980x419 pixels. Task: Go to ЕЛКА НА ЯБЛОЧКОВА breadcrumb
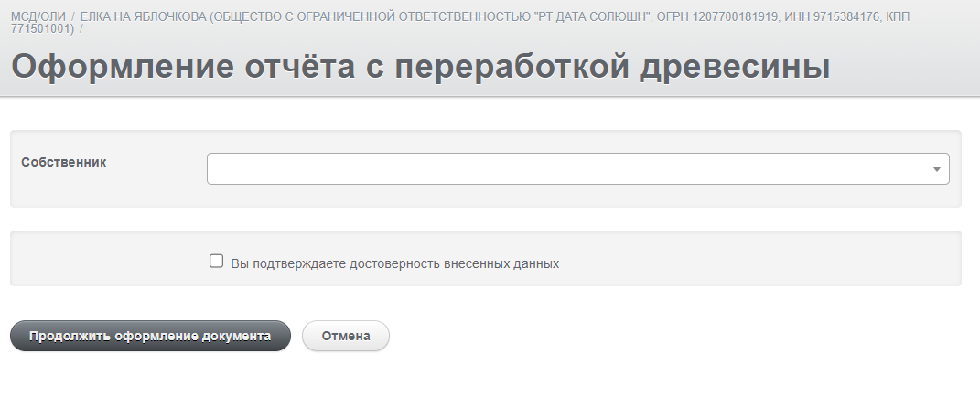point(143,16)
